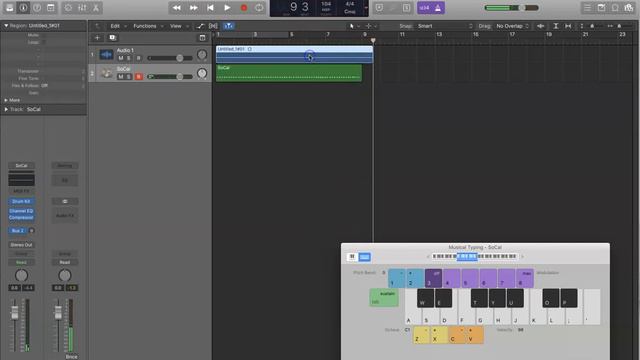Toggle Show Automation button
The image size is (640, 360).
pos(200,26)
